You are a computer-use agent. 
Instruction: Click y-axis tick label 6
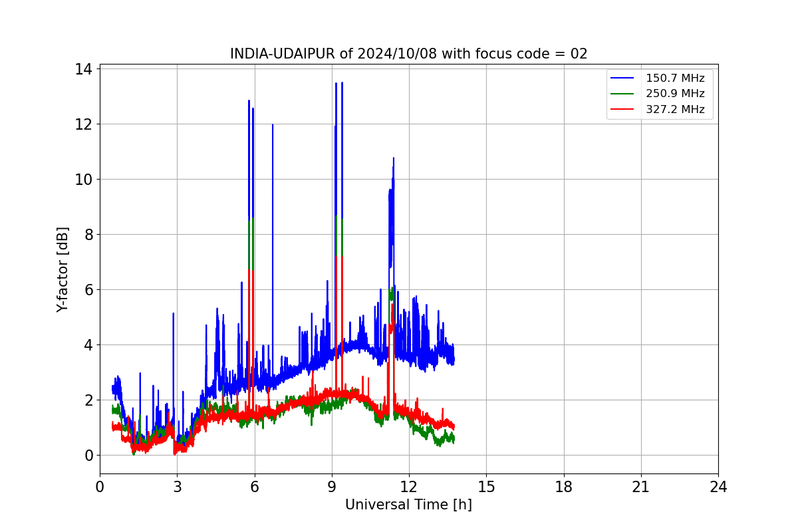coord(89,290)
